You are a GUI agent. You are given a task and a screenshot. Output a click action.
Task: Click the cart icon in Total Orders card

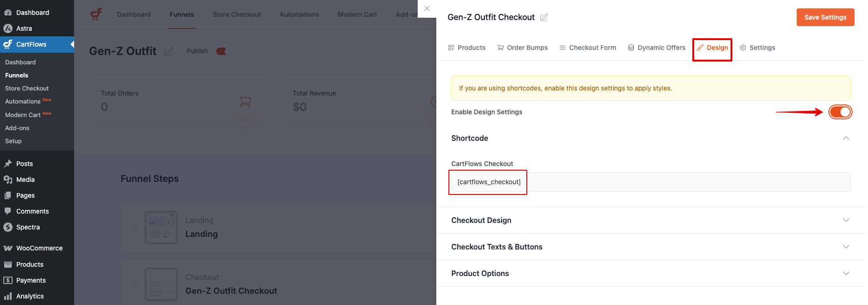(245, 102)
